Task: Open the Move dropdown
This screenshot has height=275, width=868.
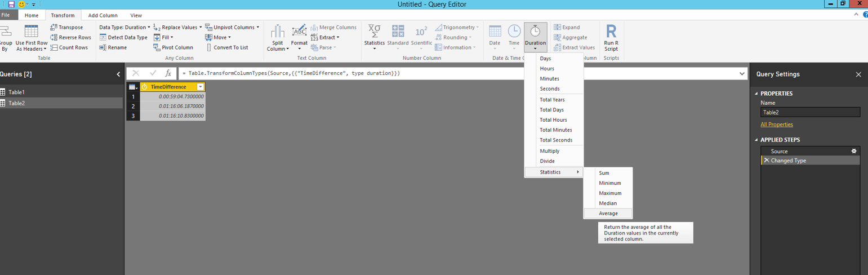Action: pos(218,37)
